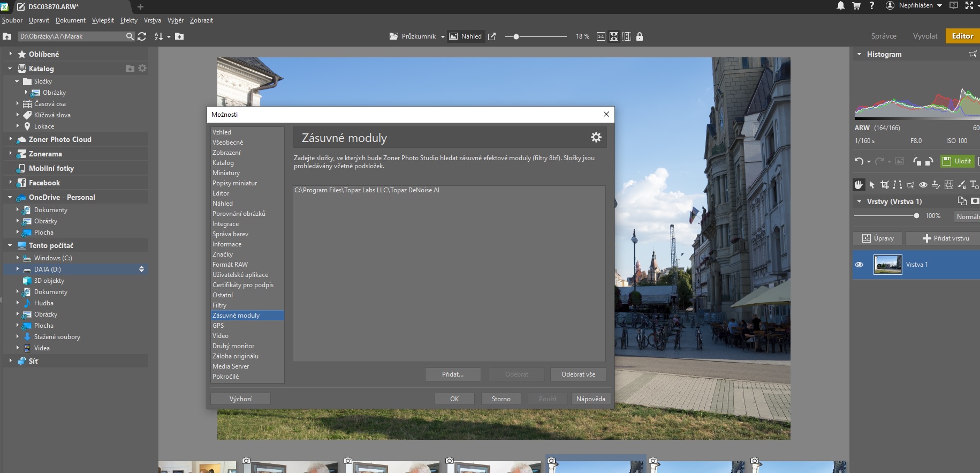980x473 pixels.
Task: Click the Undo arrow icon
Action: click(x=859, y=161)
